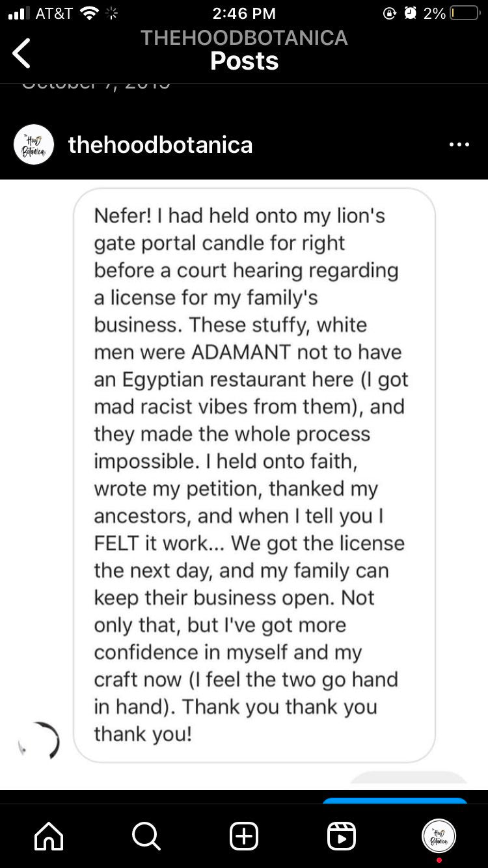Open the three-dot post options menu
This screenshot has width=488, height=868.
tap(459, 144)
